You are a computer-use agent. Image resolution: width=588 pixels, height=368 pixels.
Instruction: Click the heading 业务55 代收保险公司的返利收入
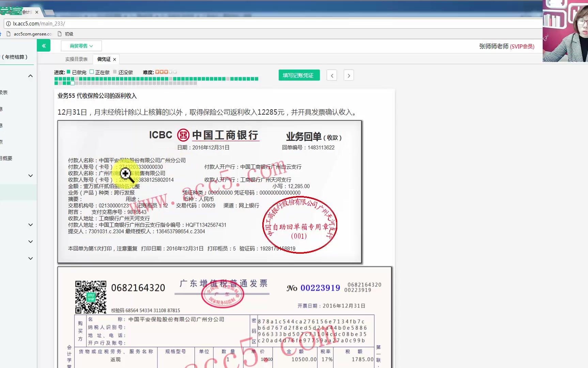[x=97, y=96]
